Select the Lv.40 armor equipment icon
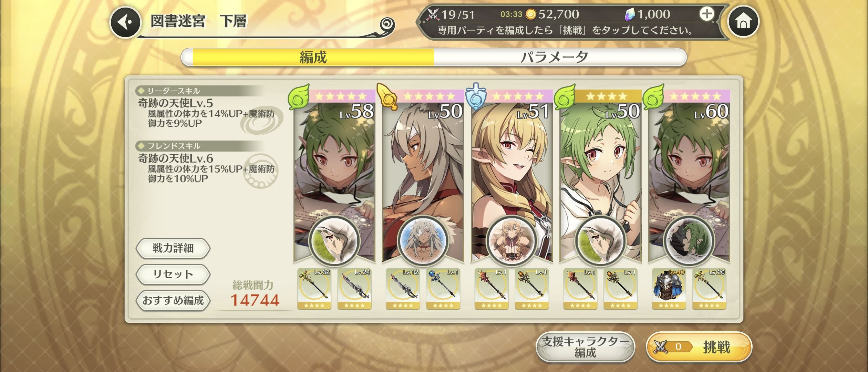 [669, 289]
